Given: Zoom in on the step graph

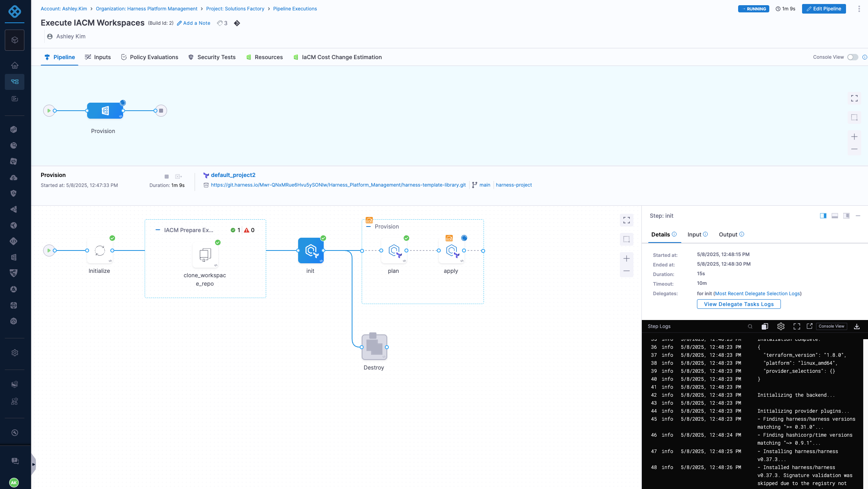Looking at the screenshot, I should [626, 258].
